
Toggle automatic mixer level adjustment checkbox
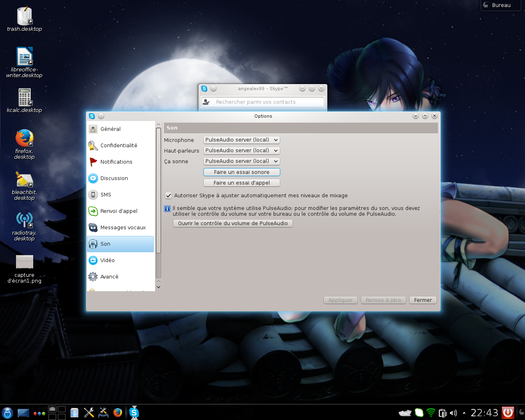(x=168, y=196)
